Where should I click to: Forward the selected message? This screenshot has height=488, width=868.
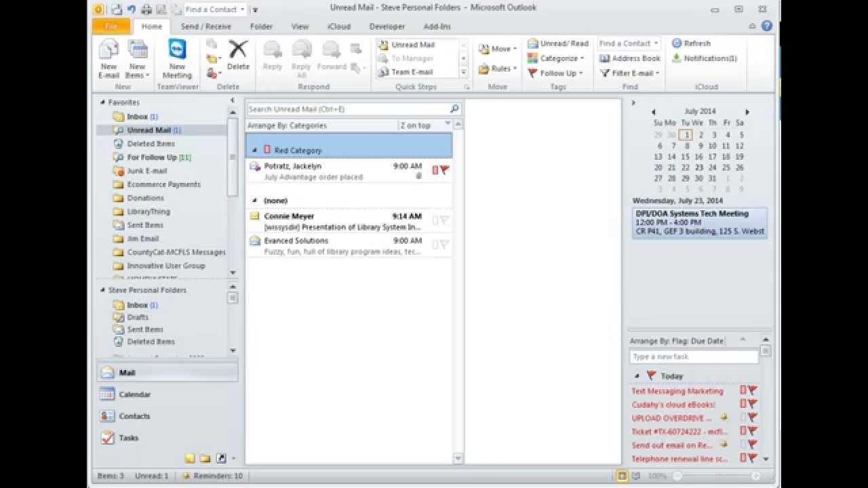pyautogui.click(x=332, y=56)
